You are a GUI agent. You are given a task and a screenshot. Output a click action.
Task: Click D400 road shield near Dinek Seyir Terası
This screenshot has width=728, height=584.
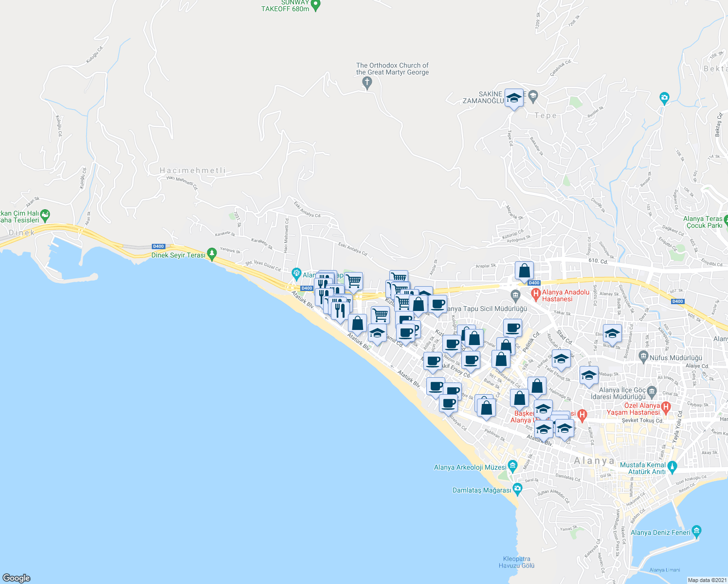(158, 246)
